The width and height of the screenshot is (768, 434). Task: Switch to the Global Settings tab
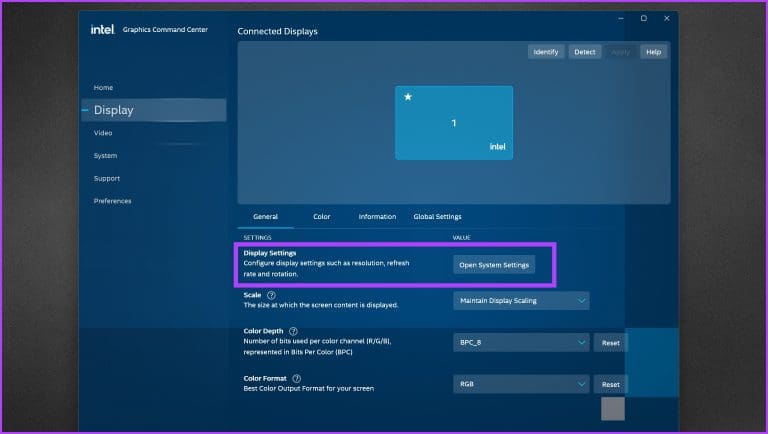coord(437,217)
